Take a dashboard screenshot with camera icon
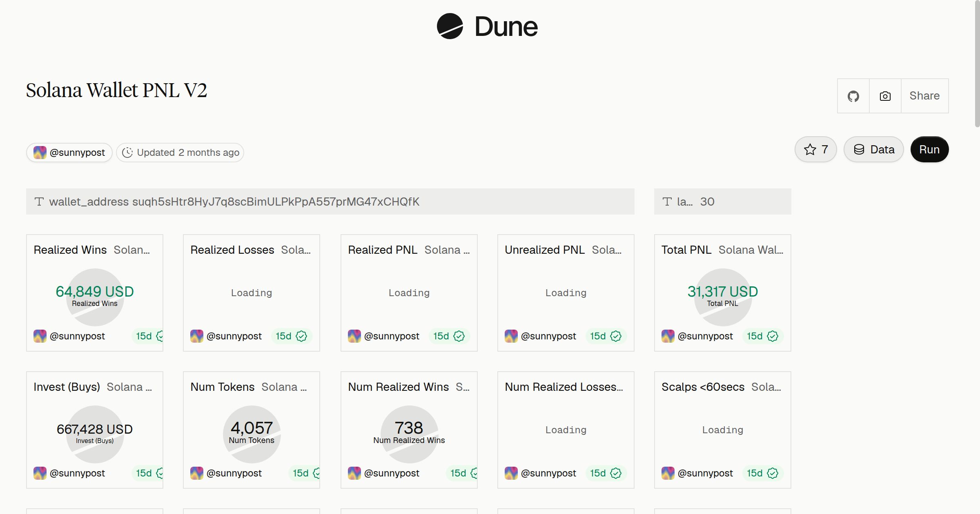The height and width of the screenshot is (514, 980). (x=885, y=96)
